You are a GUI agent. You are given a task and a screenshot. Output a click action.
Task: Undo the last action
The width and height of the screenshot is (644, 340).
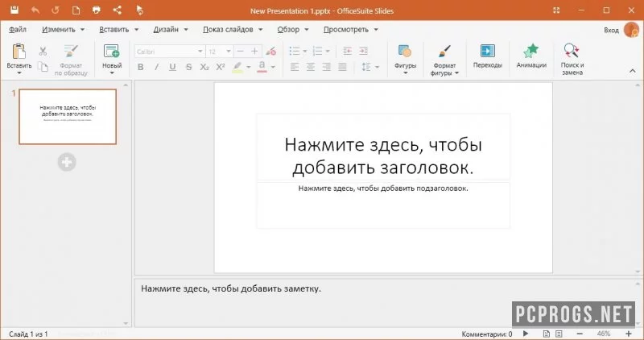click(x=35, y=10)
